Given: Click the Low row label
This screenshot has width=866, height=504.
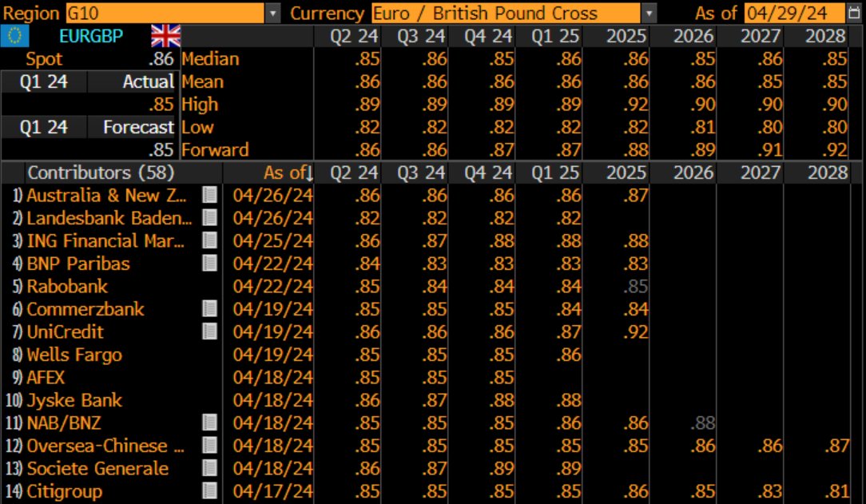Looking at the screenshot, I should (197, 127).
